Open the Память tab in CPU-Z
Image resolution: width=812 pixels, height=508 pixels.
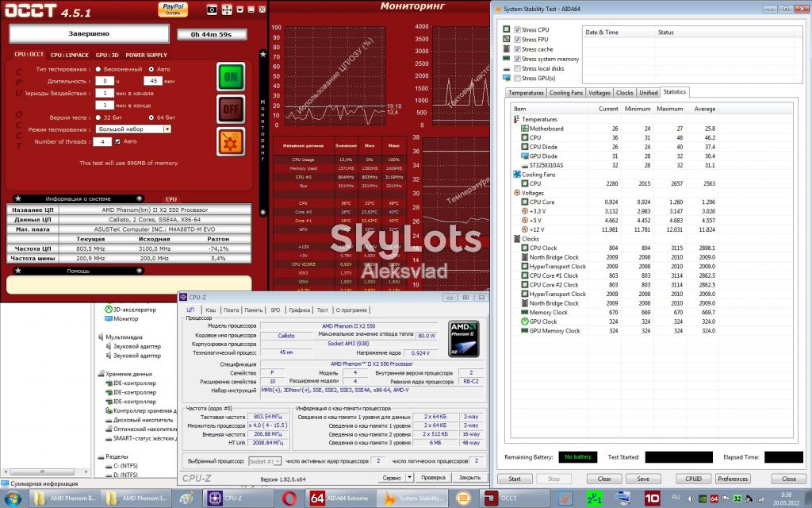coord(253,310)
